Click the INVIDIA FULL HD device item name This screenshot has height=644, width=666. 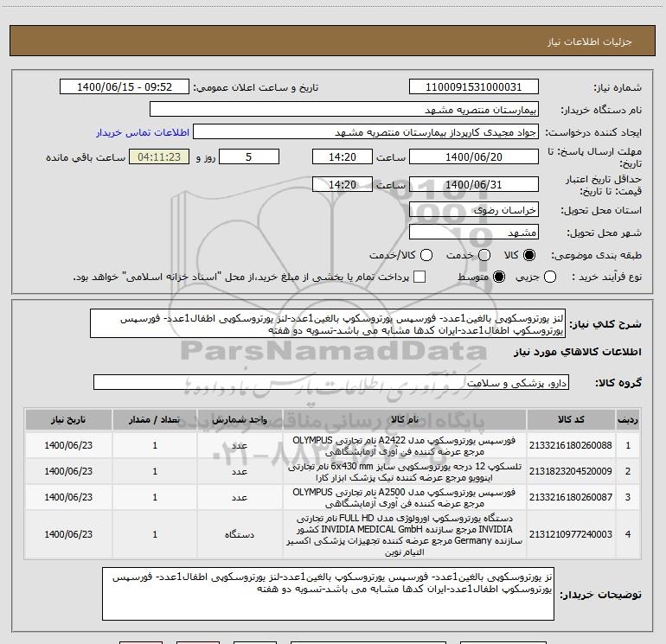(x=405, y=534)
